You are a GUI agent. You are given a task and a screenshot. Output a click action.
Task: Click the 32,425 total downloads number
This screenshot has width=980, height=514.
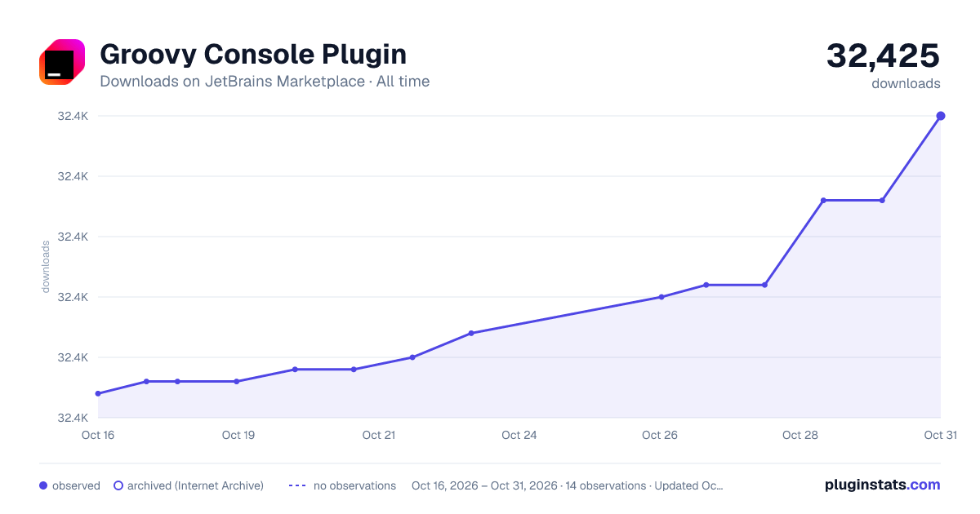(884, 55)
